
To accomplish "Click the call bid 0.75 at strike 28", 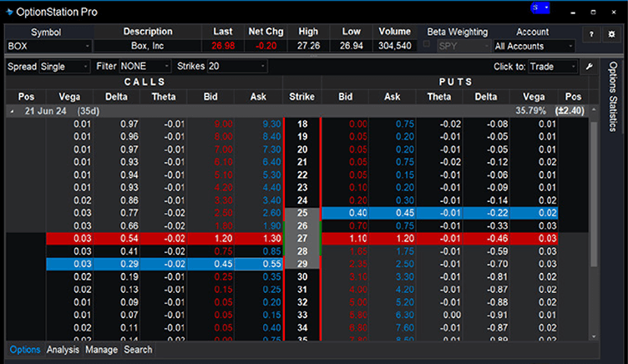I will (210, 251).
